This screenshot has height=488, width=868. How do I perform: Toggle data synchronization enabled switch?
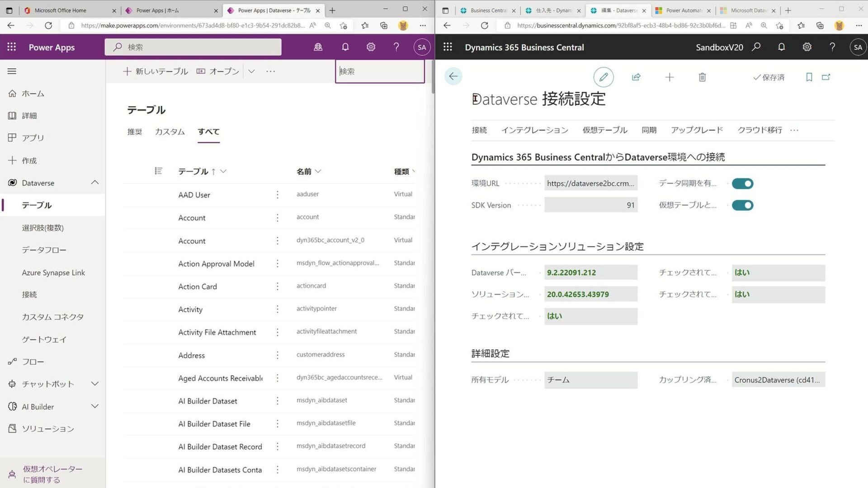(x=742, y=183)
